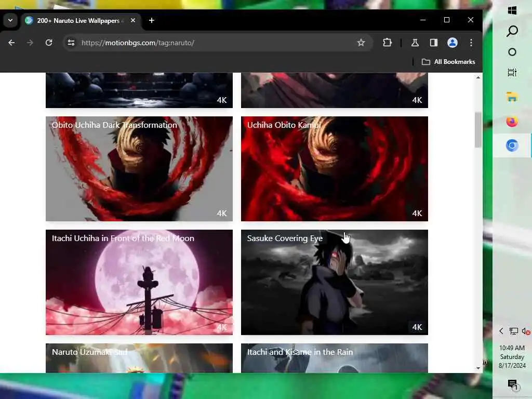Go forward to the next page
Image resolution: width=532 pixels, height=399 pixels.
click(30, 43)
